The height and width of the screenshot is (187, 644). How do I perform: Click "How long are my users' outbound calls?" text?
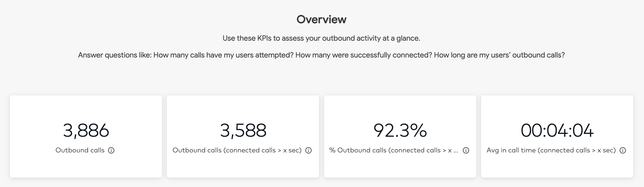point(499,55)
